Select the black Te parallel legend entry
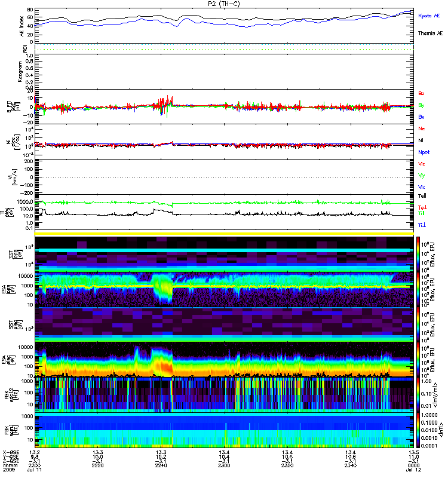Viewport: 448px width, 478px height. coord(422,196)
